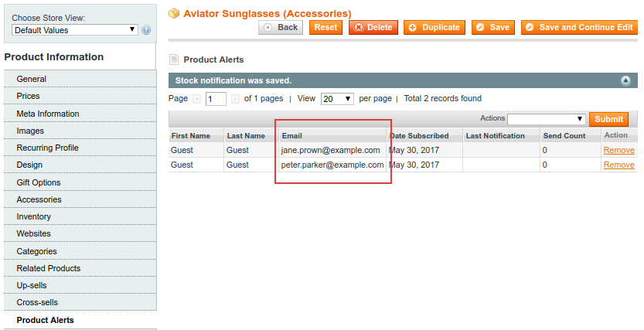
Task: Click the product box icon near title
Action: tap(174, 14)
